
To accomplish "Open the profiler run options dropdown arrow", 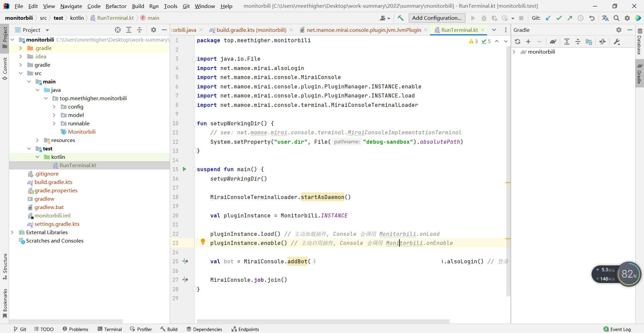I will tap(513, 18).
